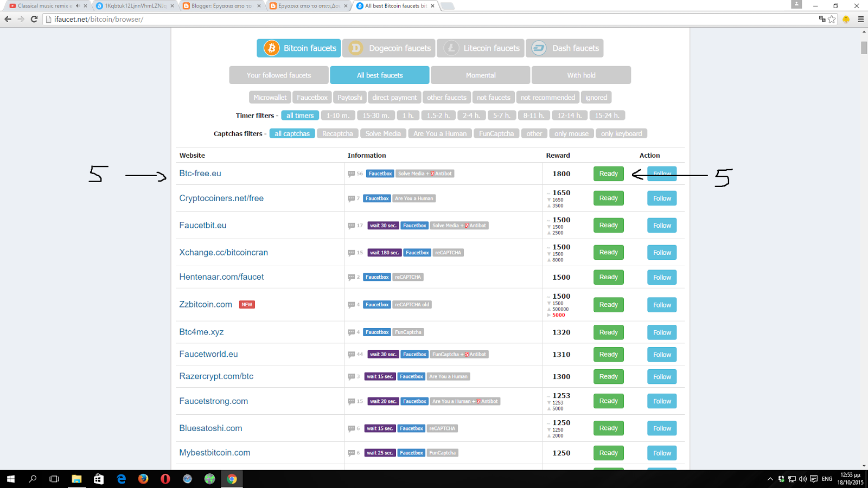Open the Your followed faucets tab
The image size is (868, 488).
pyautogui.click(x=279, y=75)
